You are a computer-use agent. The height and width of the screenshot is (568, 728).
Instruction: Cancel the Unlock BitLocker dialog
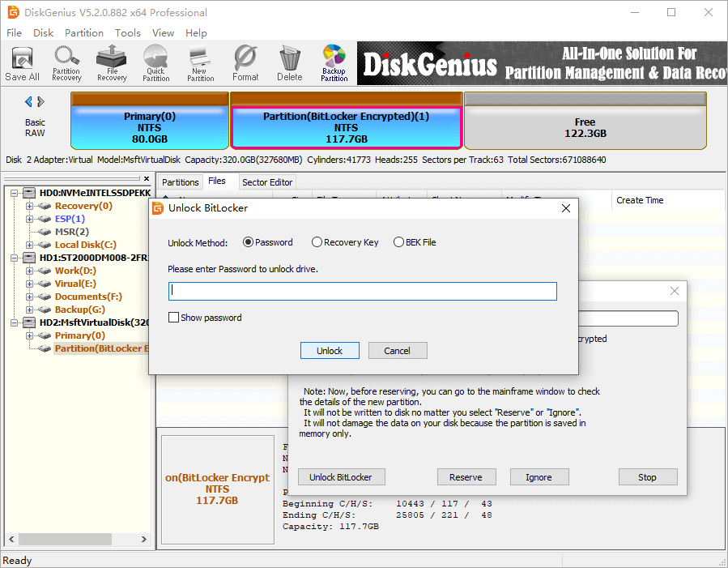coord(397,351)
